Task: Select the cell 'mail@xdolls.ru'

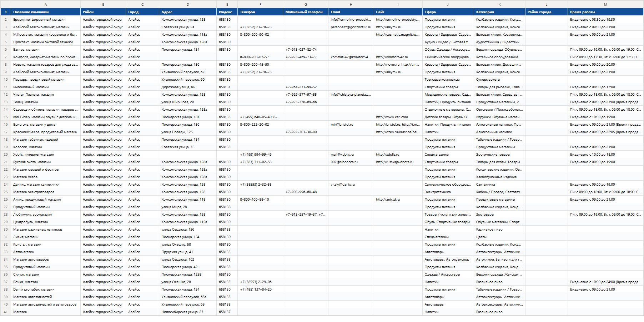Action: [x=351, y=155]
